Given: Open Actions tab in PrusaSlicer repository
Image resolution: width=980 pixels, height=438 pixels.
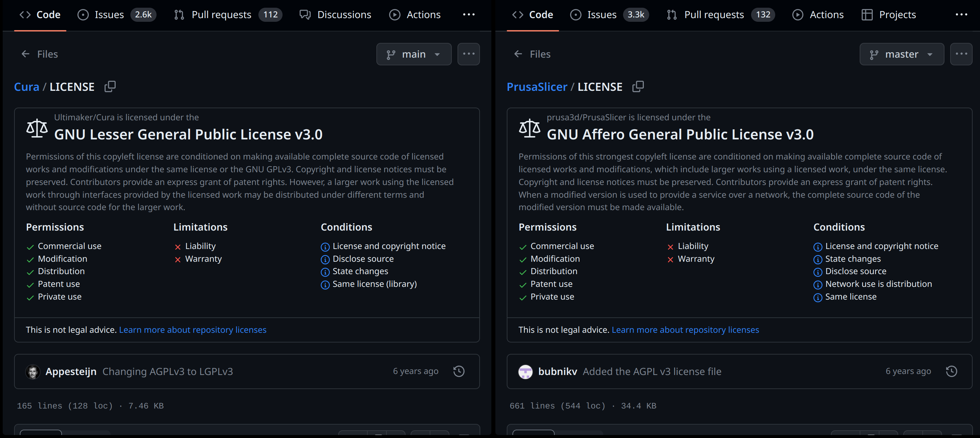Looking at the screenshot, I should pos(818,14).
